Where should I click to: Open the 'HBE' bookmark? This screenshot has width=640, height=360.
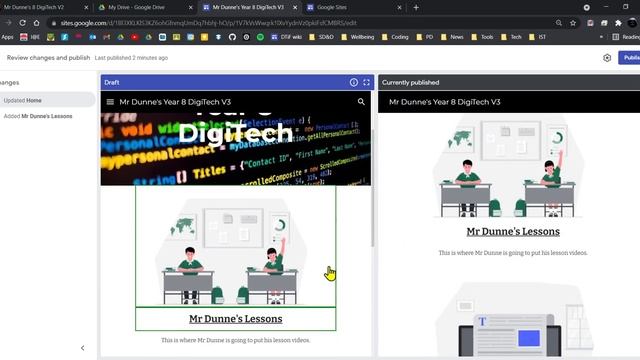(30, 37)
